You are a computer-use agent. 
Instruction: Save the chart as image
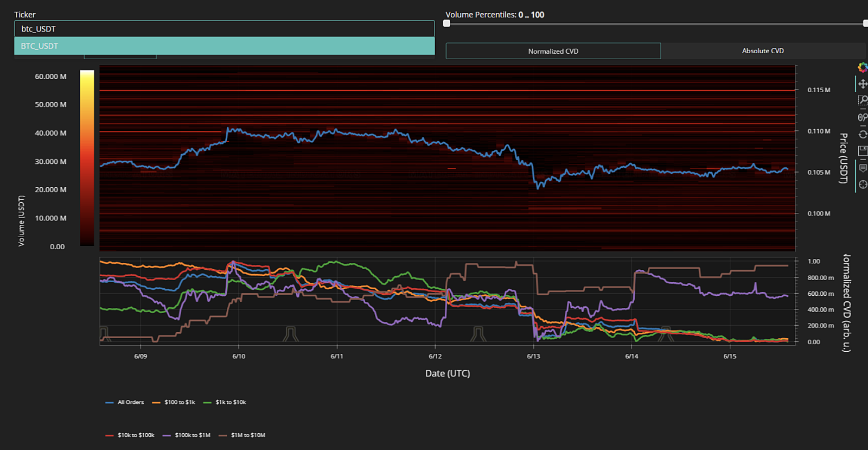pos(863,151)
